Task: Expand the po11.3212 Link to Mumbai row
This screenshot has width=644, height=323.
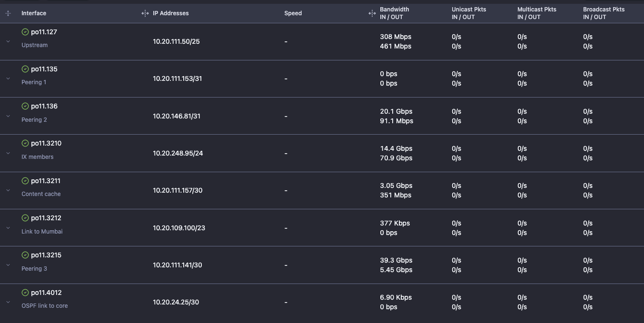Action: pyautogui.click(x=8, y=228)
